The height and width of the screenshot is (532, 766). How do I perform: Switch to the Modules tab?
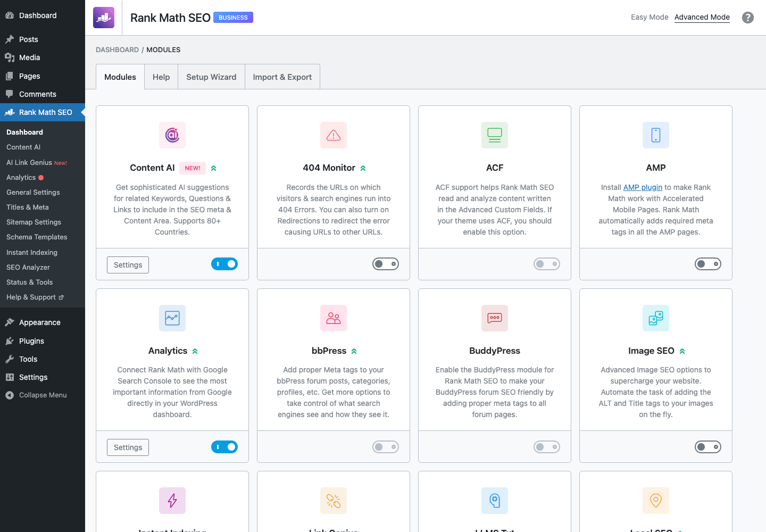point(120,77)
